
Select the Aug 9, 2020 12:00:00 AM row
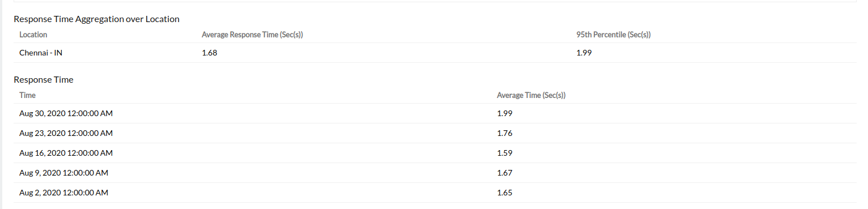[x=435, y=173]
